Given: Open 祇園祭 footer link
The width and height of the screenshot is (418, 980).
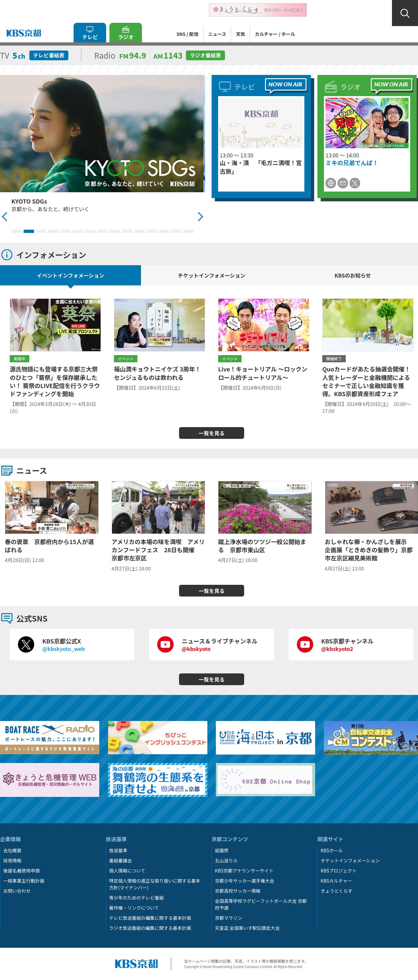Looking at the screenshot, I should tap(222, 851).
